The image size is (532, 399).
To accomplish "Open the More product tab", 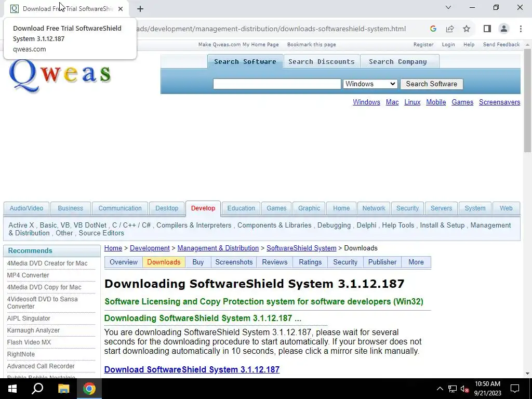I will click(x=416, y=262).
